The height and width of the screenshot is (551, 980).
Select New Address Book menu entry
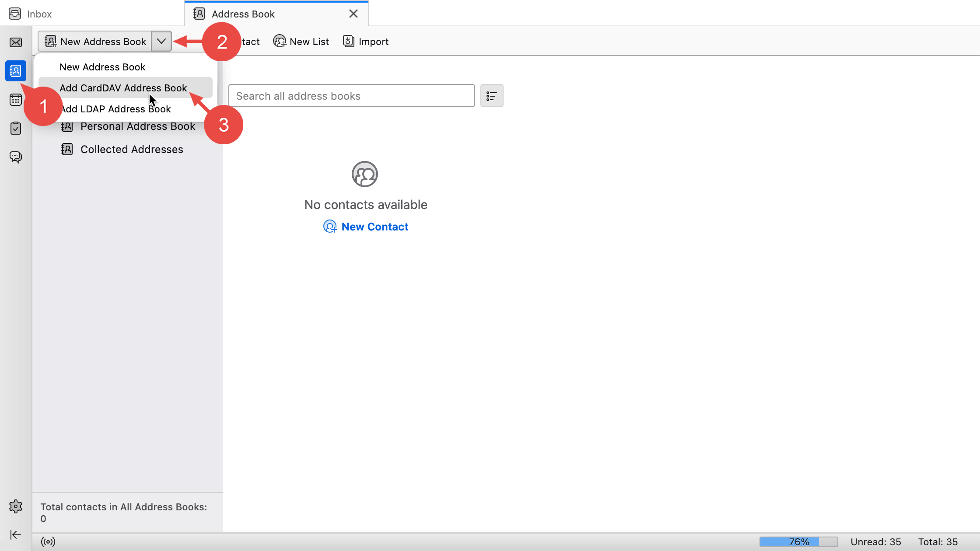tap(102, 67)
